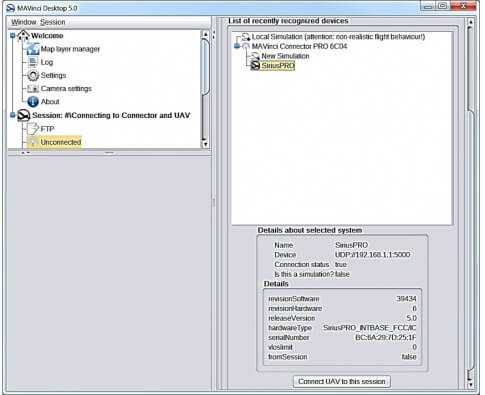Click the Name value SiriusPRO in details
This screenshot has width=485, height=395.
point(351,245)
